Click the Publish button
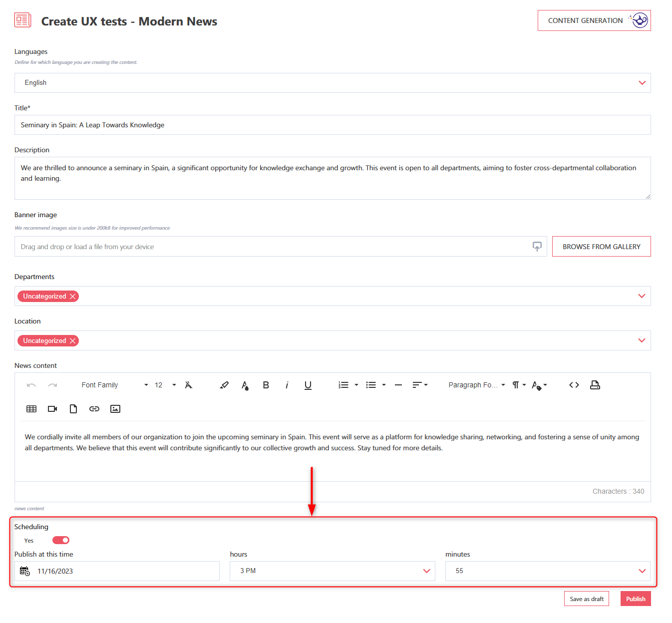The width and height of the screenshot is (672, 623). (635, 598)
